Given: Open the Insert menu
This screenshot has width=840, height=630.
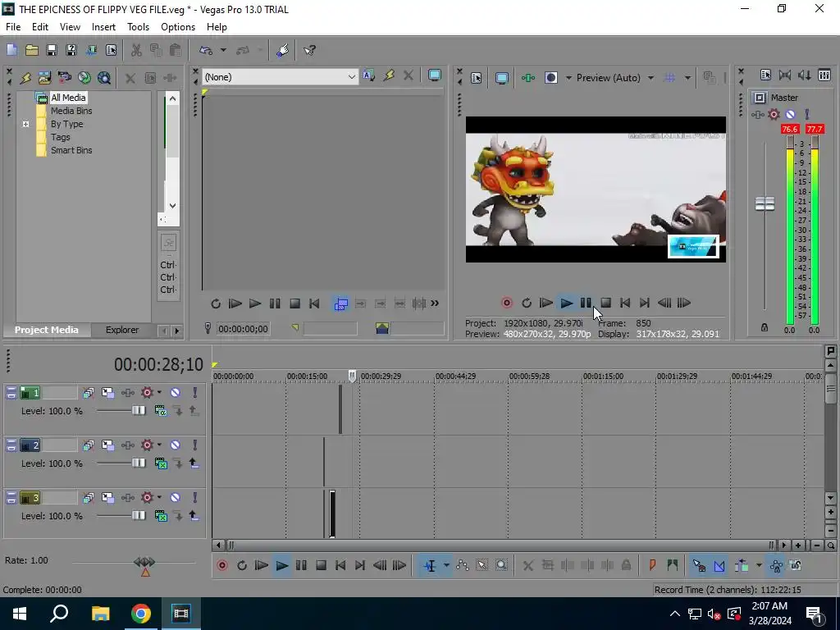Looking at the screenshot, I should pos(103,27).
